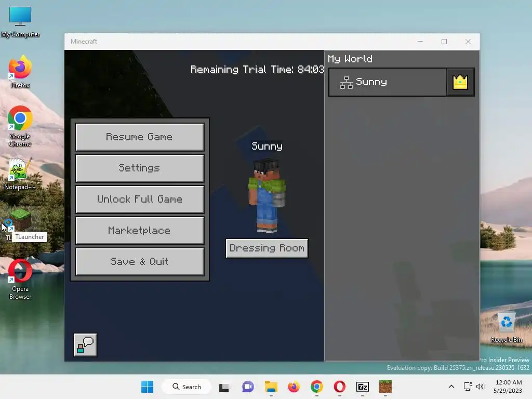Image resolution: width=532 pixels, height=399 pixels.
Task: Open the Marketplace
Action: pyautogui.click(x=139, y=230)
